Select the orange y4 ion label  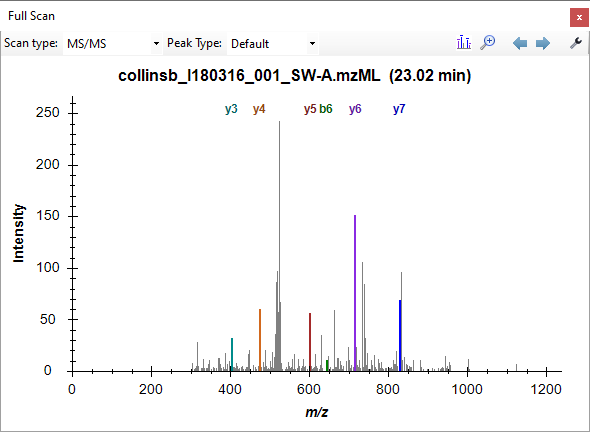coord(259,109)
